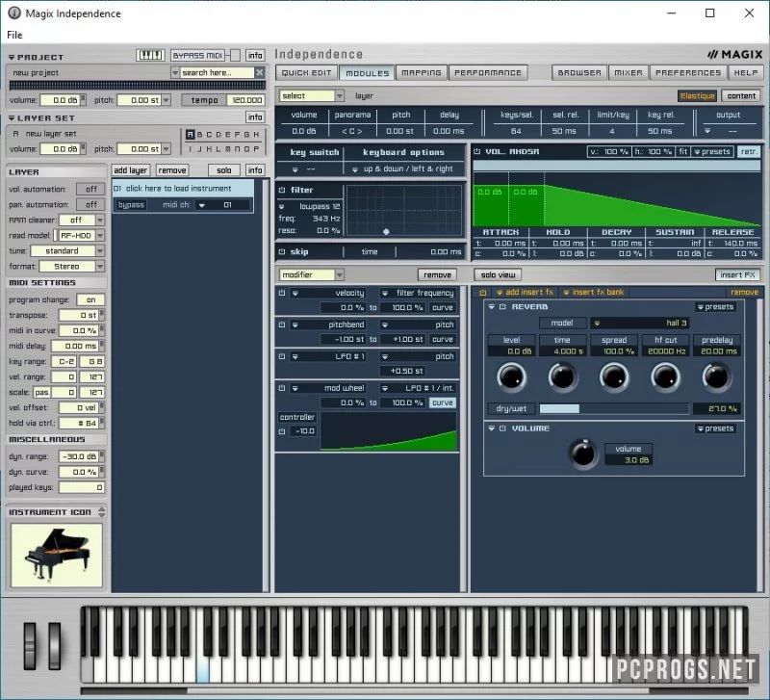Collapse the PROJECT section
Viewport: 770px width, 700px height.
(x=12, y=58)
